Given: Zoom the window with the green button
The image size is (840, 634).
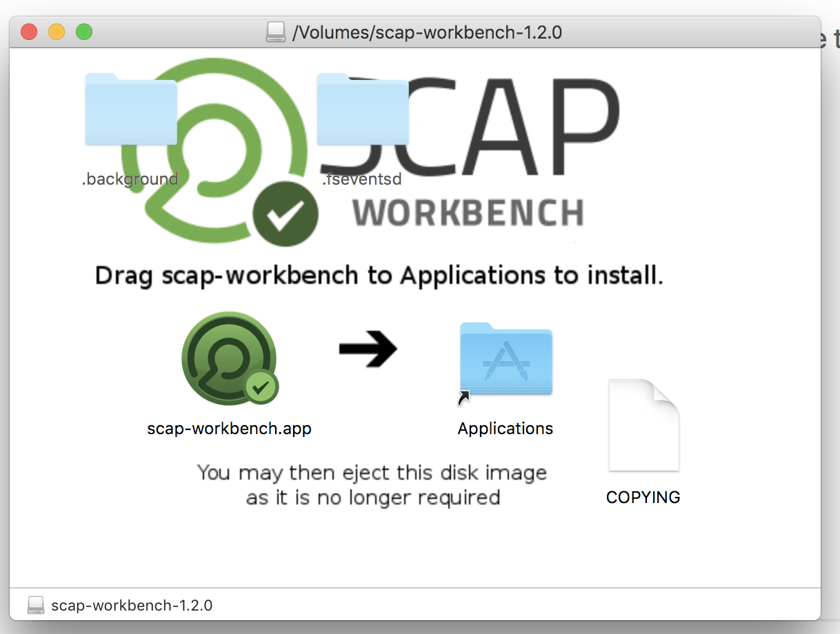Looking at the screenshot, I should pyautogui.click(x=84, y=32).
